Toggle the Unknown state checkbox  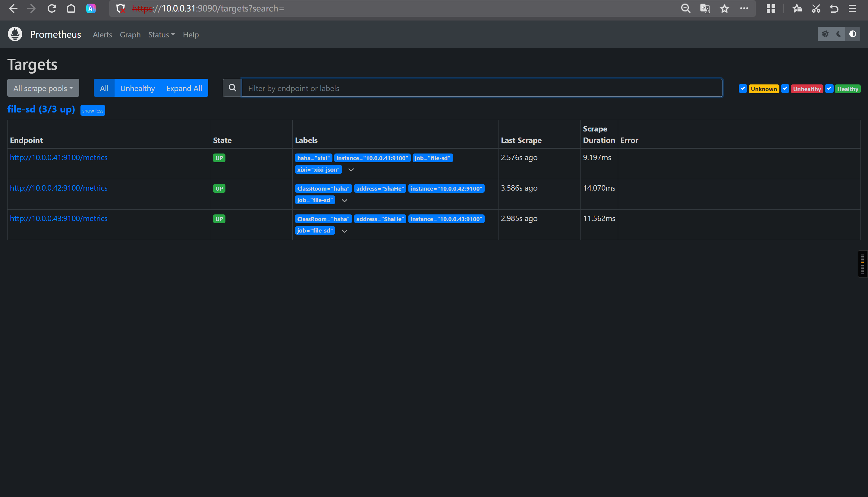click(743, 89)
